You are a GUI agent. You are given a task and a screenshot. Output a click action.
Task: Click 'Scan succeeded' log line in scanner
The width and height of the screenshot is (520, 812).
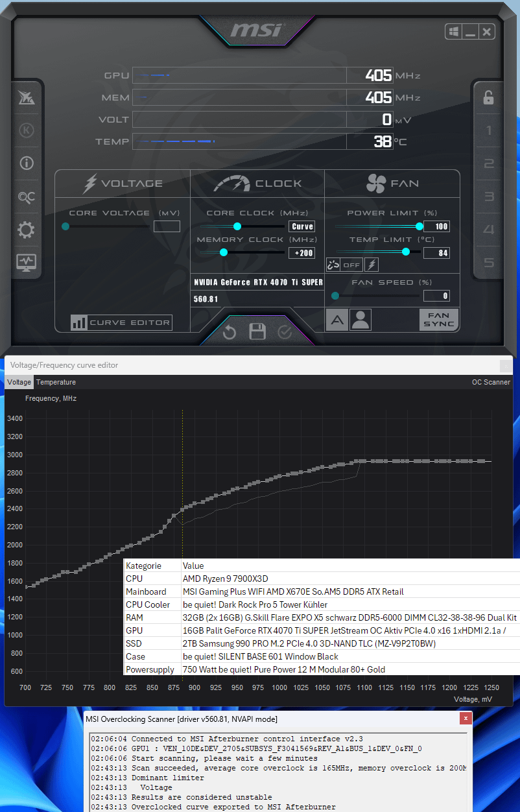[x=278, y=768]
